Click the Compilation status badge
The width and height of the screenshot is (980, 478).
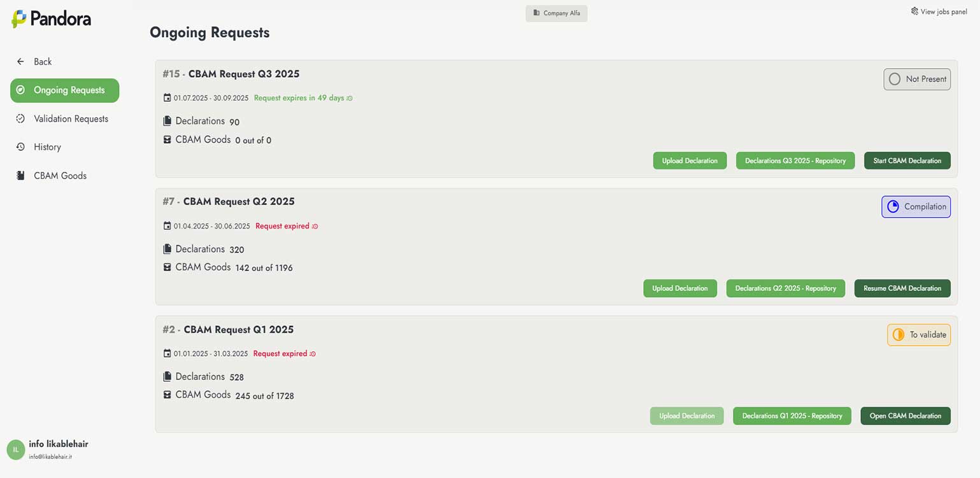pos(916,207)
